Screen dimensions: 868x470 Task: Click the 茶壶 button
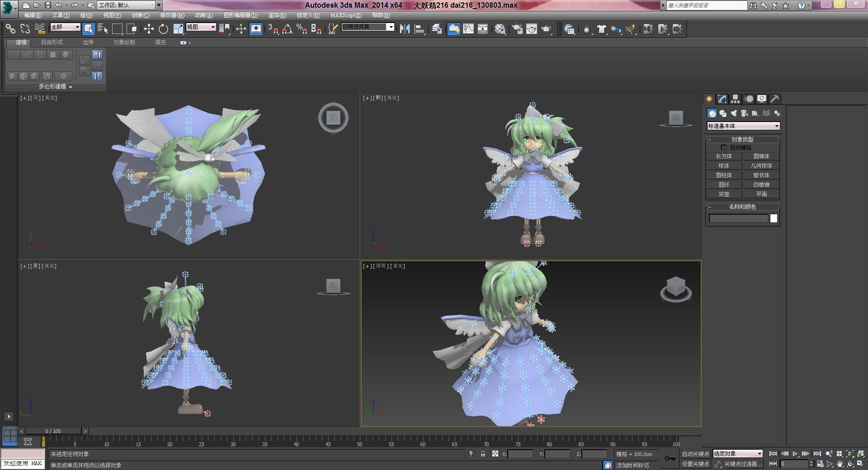click(x=724, y=194)
